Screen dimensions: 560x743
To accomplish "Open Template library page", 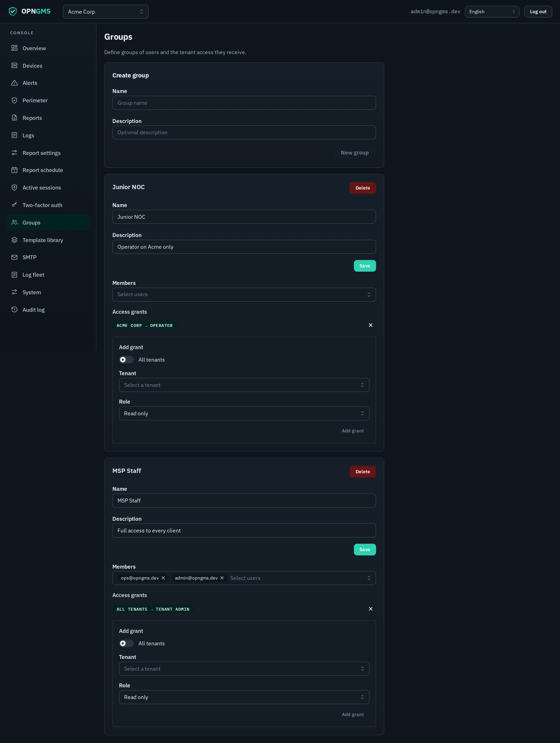I will pos(48,240).
